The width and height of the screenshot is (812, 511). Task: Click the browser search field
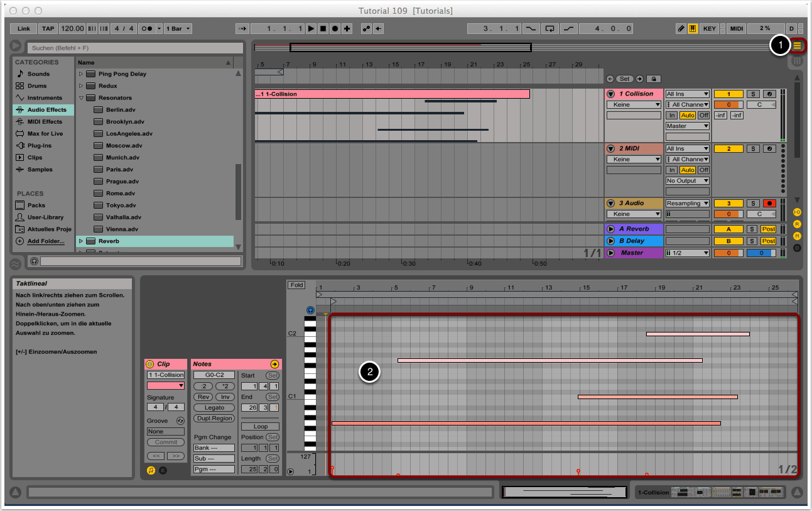point(134,48)
